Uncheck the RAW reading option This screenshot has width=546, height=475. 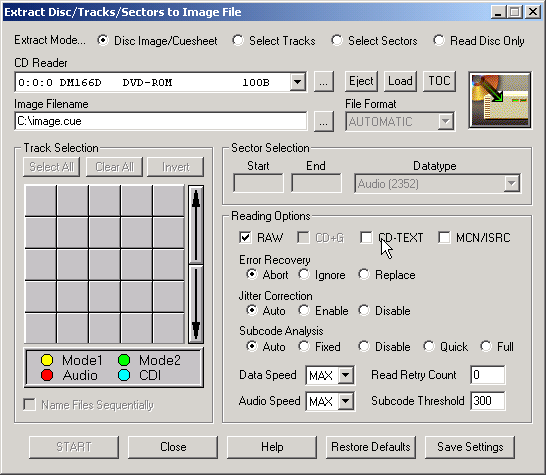245,238
